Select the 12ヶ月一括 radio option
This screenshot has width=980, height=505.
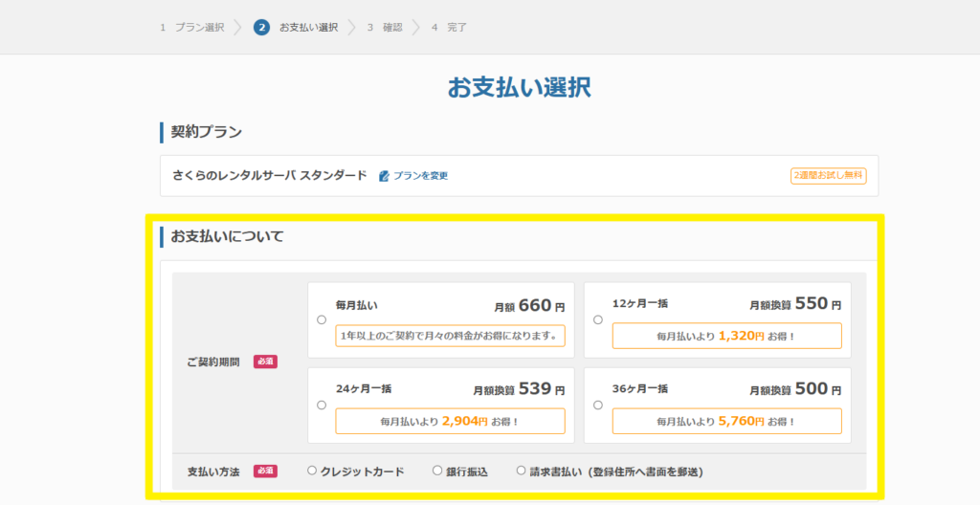[x=598, y=320]
